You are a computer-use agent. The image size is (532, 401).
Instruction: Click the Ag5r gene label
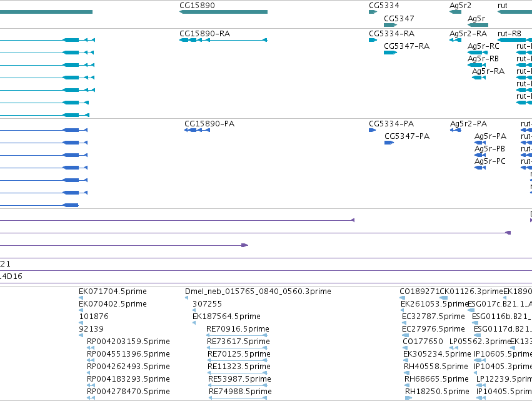tap(476, 18)
